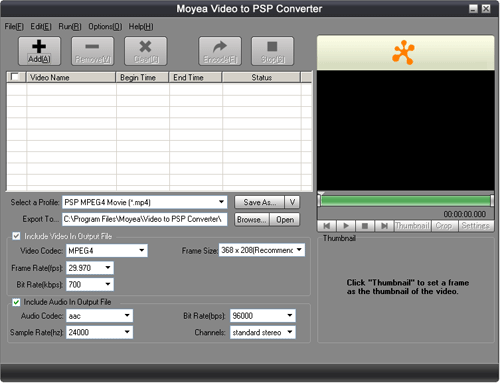Click the Video Name column header

[x=71, y=77]
